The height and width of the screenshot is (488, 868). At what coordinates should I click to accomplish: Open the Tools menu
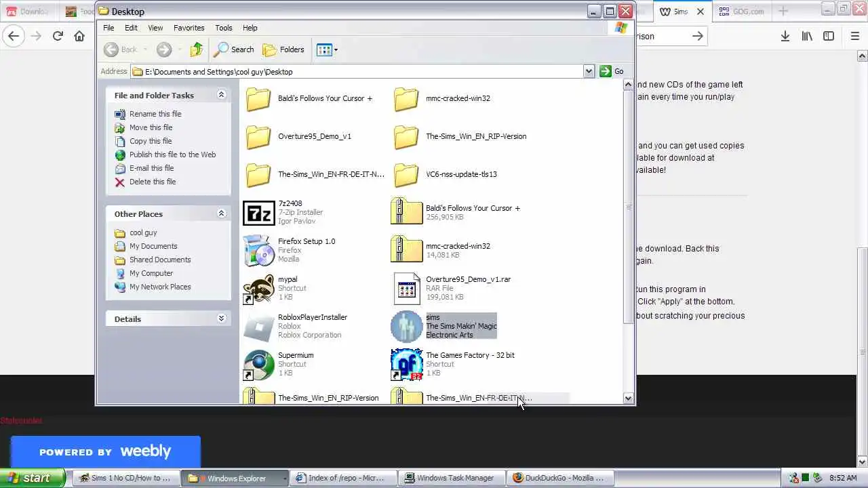224,28
